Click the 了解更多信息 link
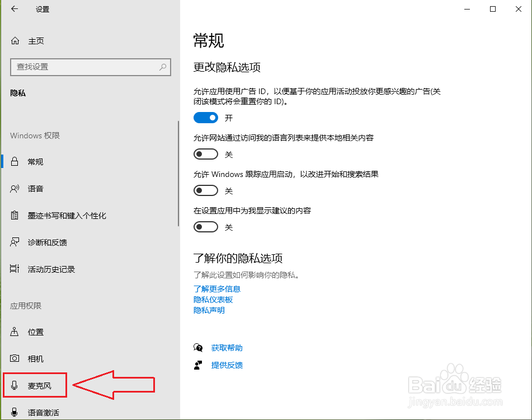 coord(217,288)
